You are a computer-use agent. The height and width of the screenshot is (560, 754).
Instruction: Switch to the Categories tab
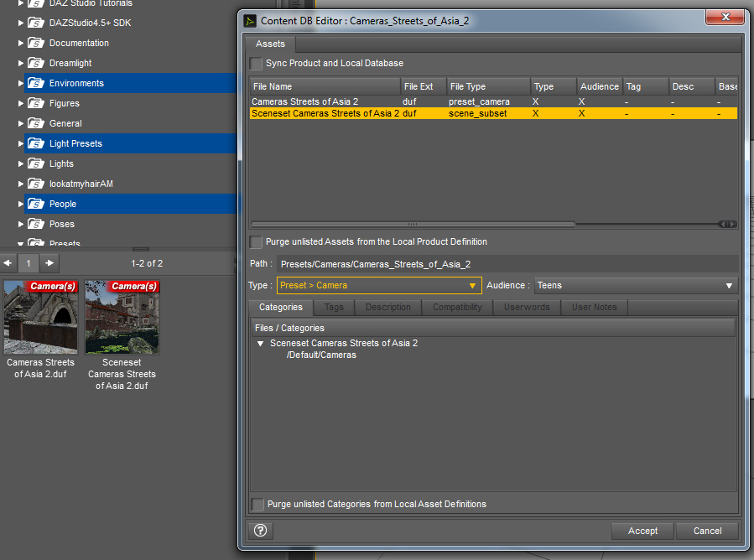click(x=281, y=307)
